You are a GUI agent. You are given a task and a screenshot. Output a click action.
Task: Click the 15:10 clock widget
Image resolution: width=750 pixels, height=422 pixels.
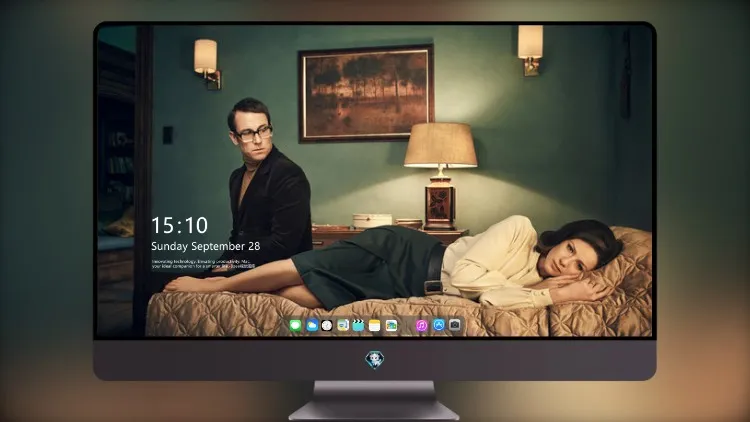[x=179, y=225]
